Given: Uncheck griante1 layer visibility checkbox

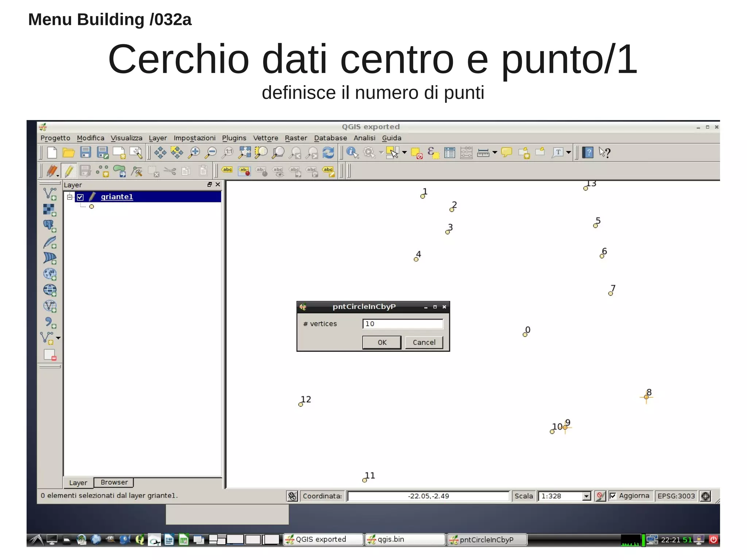Looking at the screenshot, I should [80, 197].
